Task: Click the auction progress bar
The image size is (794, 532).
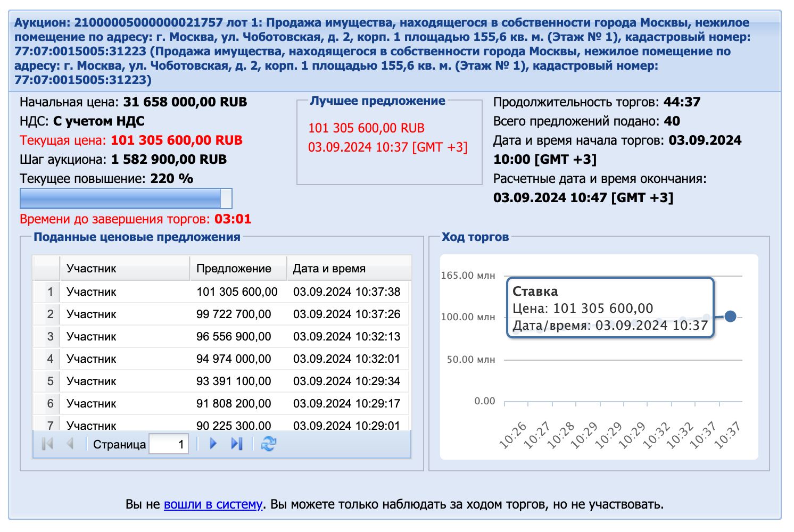Action: (x=126, y=198)
